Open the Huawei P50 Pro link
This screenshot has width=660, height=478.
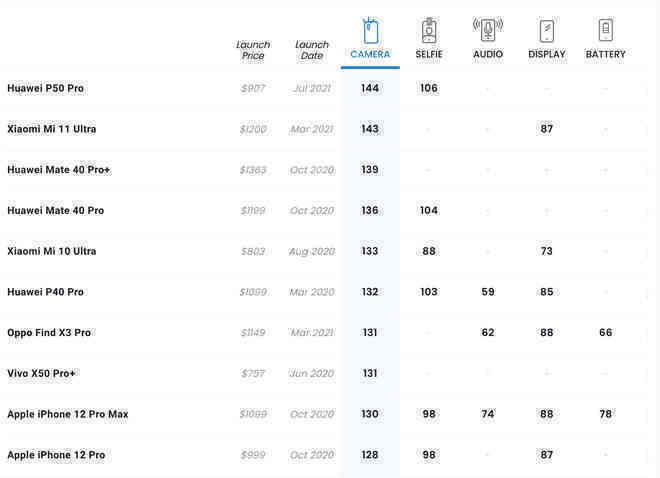click(45, 88)
